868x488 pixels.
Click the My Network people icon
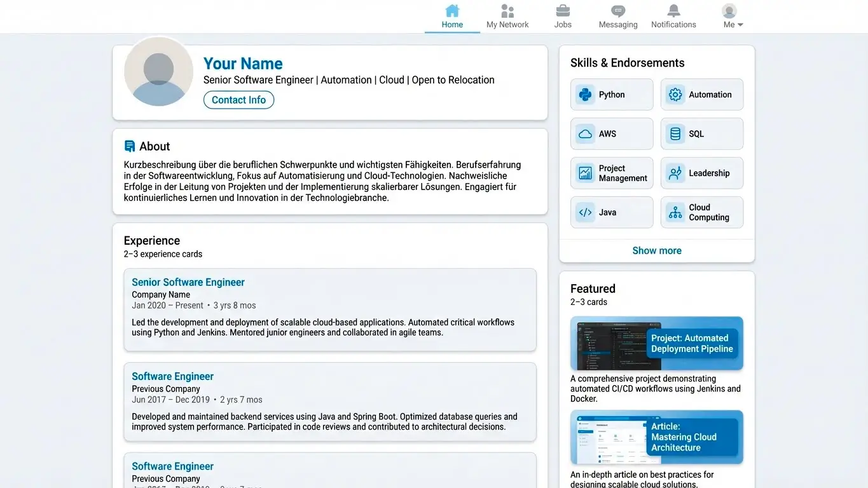(x=507, y=11)
